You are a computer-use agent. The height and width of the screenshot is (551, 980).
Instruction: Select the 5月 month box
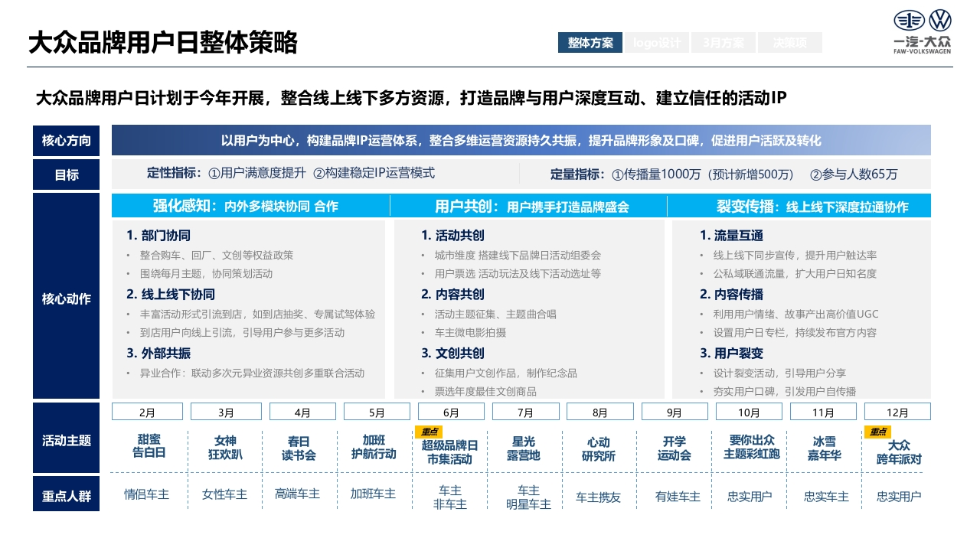pyautogui.click(x=377, y=412)
